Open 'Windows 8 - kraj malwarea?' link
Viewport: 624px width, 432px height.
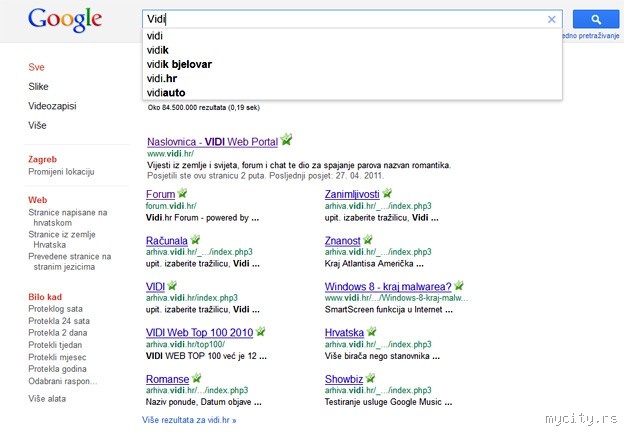click(387, 286)
